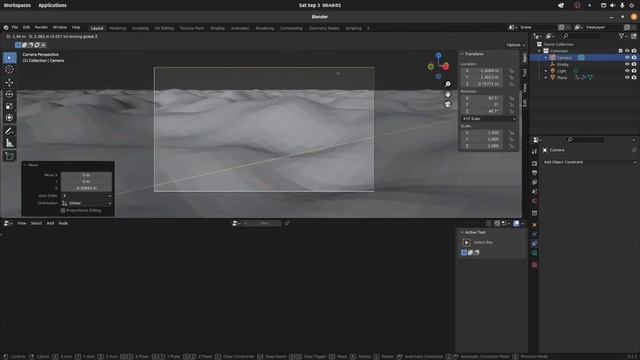
Task: Switch to the Layout workspace tab
Action: coord(97,28)
